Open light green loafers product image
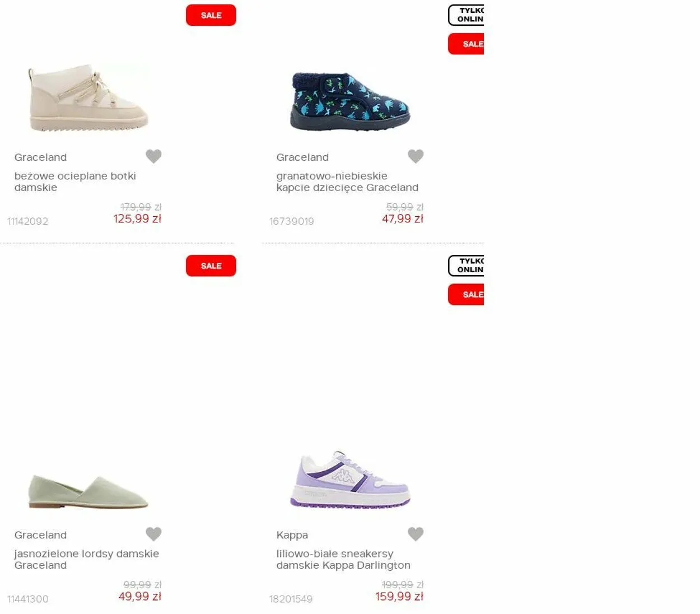The width and height of the screenshot is (700, 614). click(x=88, y=491)
